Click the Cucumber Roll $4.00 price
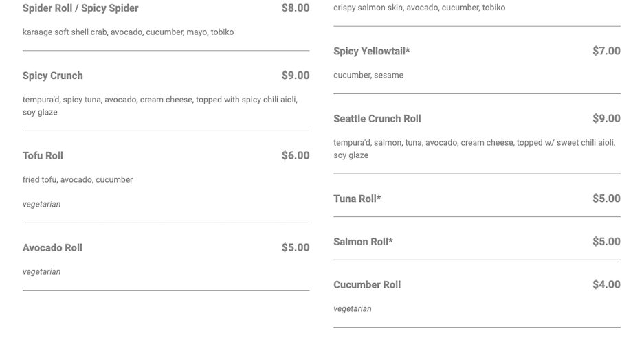Viewport: 644px width, 351px height. click(x=606, y=285)
